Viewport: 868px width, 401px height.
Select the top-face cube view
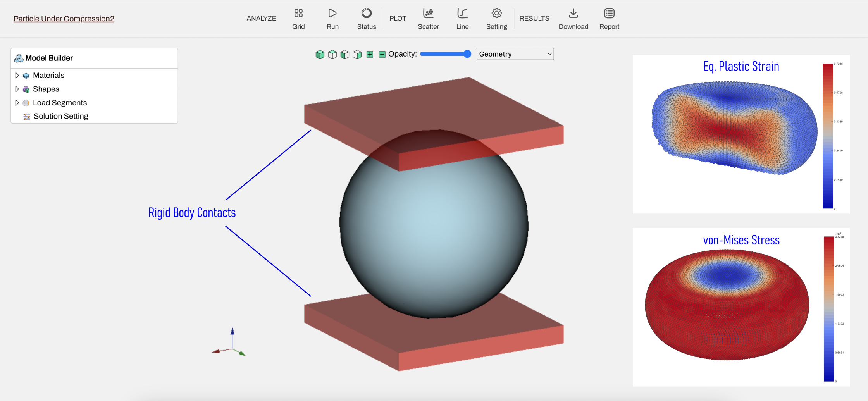click(x=332, y=54)
